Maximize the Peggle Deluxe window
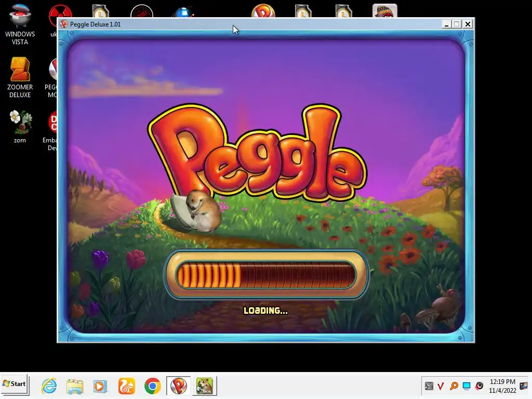Screen dimensions: 532x399 coord(457,24)
